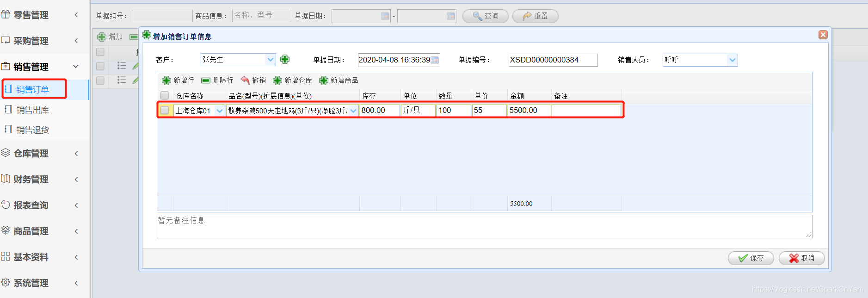Click the 查询 search button
The image size is (868, 298).
pos(485,16)
